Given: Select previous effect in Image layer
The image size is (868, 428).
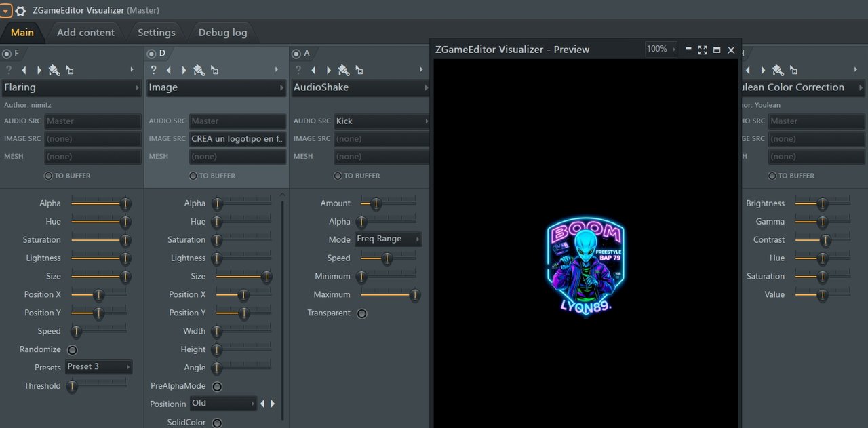Looking at the screenshot, I should pyautogui.click(x=168, y=70).
